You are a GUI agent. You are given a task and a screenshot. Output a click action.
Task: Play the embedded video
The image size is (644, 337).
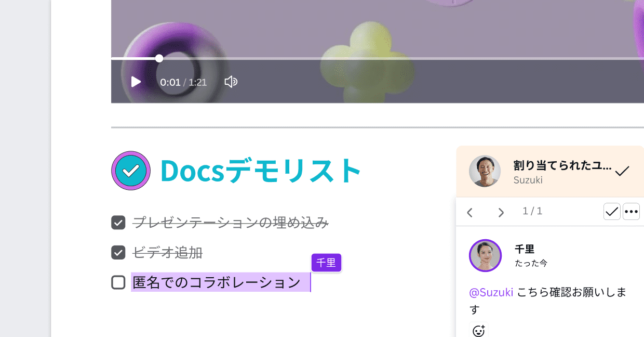136,82
